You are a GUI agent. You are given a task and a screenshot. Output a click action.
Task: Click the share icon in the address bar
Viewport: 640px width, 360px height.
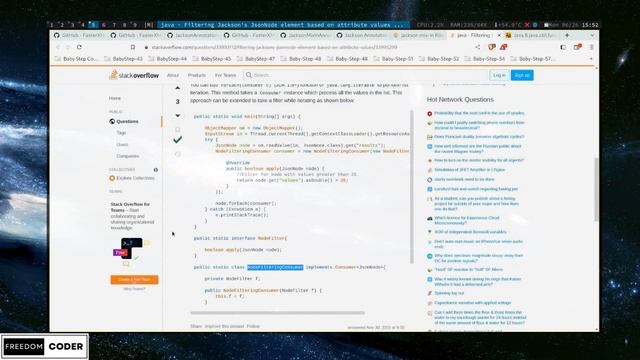tap(478, 47)
